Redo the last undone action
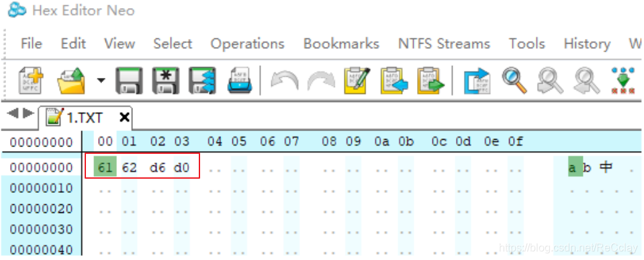The height and width of the screenshot is (260, 644). [x=322, y=81]
